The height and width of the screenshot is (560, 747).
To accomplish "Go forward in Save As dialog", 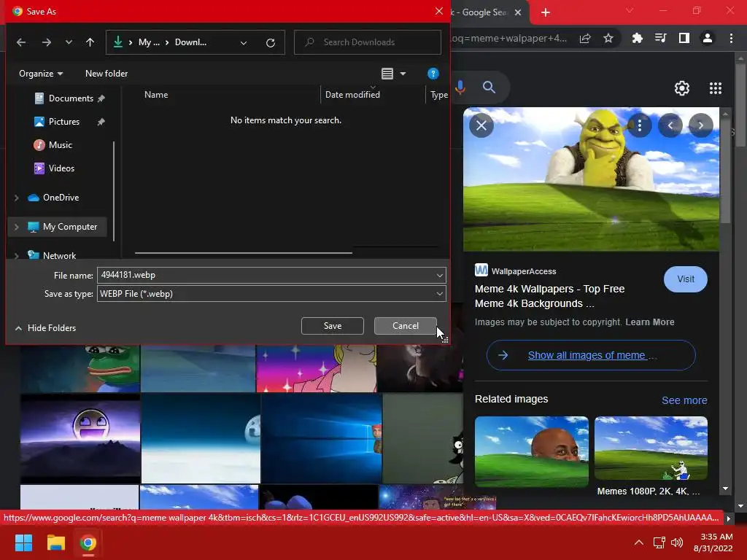I will point(46,42).
